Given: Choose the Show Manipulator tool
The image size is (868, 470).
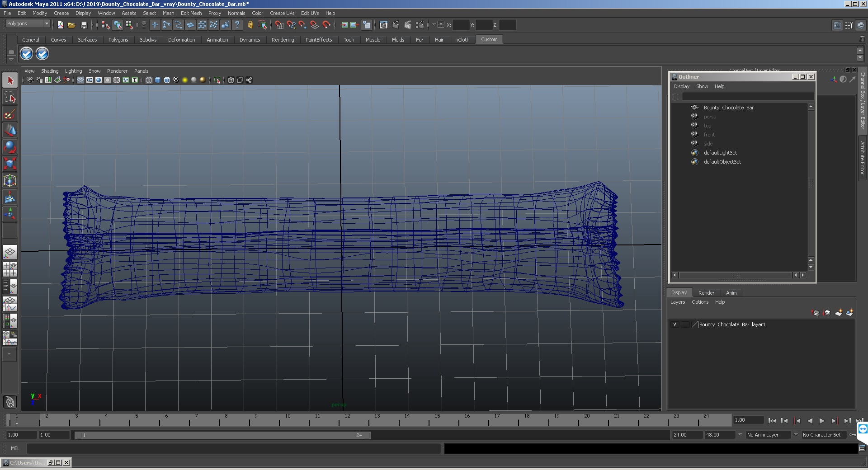Looking at the screenshot, I should coord(10,213).
